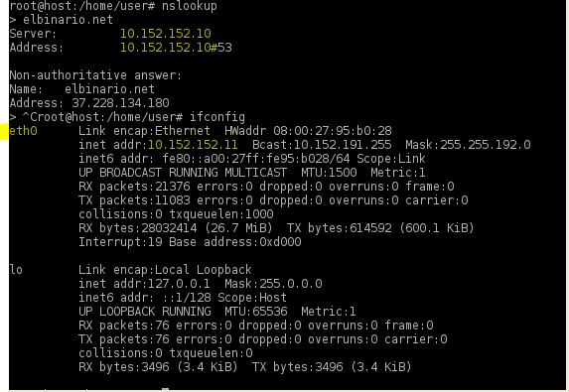The image size is (569, 392).
Task: Click the inet6 addr fe80 link address
Action: click(x=256, y=159)
